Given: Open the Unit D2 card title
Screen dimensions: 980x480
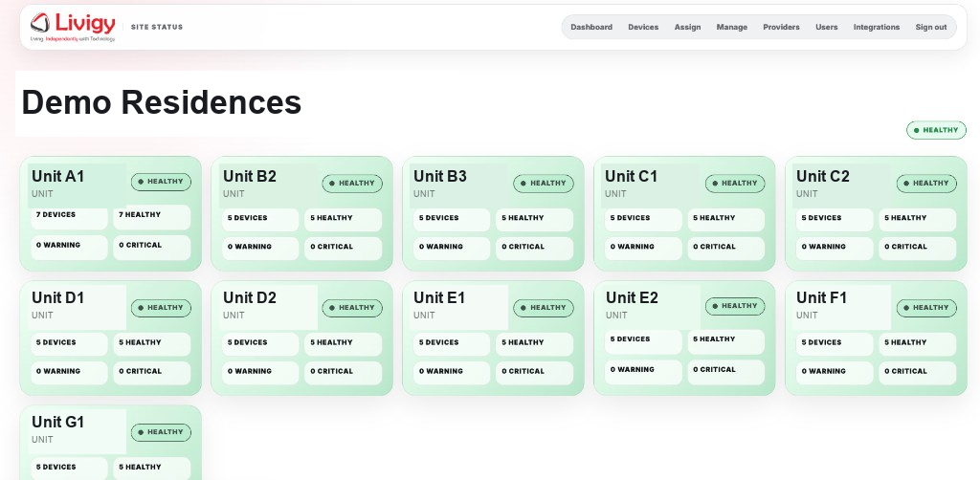Looking at the screenshot, I should [250, 297].
